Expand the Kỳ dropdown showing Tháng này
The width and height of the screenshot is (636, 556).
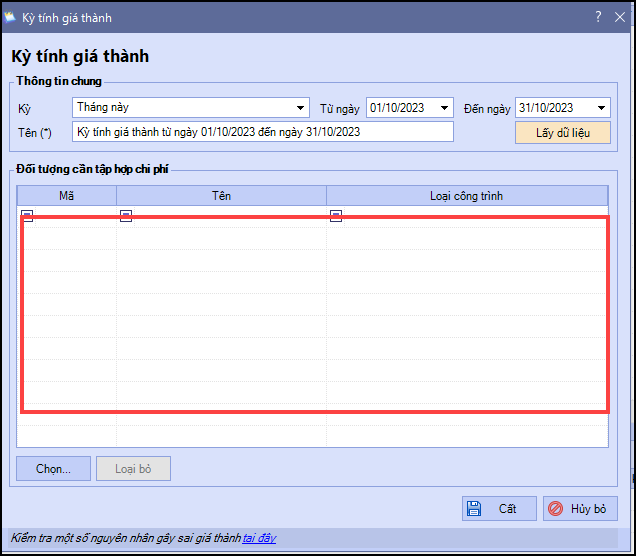click(301, 108)
